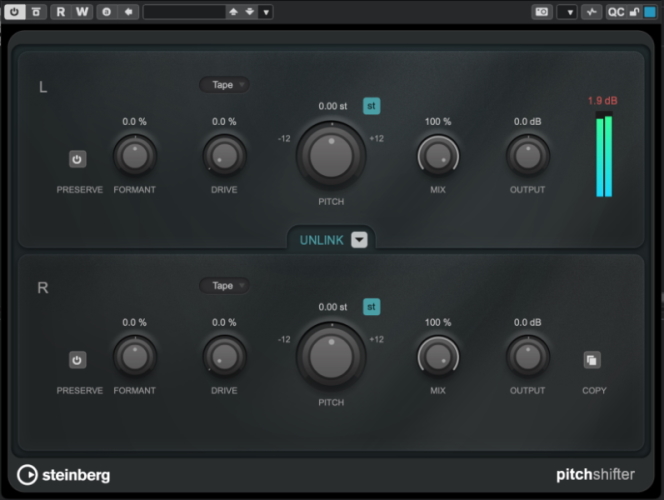Click the Copy icon in R channel
Screen dimensions: 664x500
pos(592,360)
